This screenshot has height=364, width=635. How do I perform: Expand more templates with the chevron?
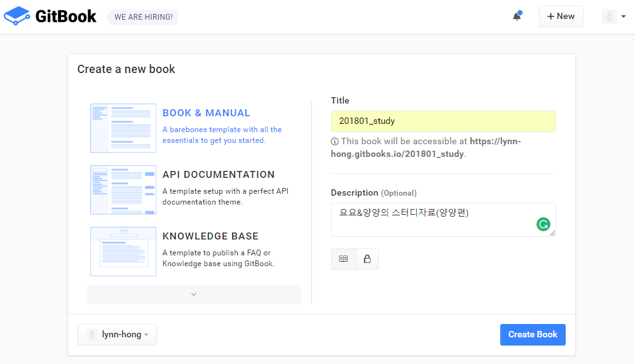coord(194,294)
